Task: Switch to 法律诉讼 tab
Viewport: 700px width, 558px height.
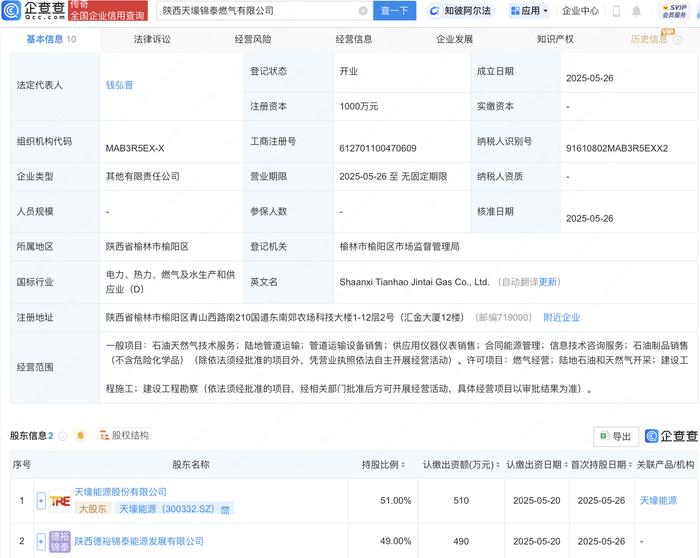Action: click(x=152, y=39)
